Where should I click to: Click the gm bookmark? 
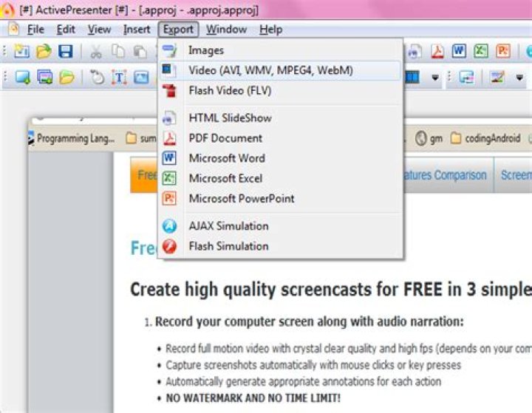click(x=429, y=138)
